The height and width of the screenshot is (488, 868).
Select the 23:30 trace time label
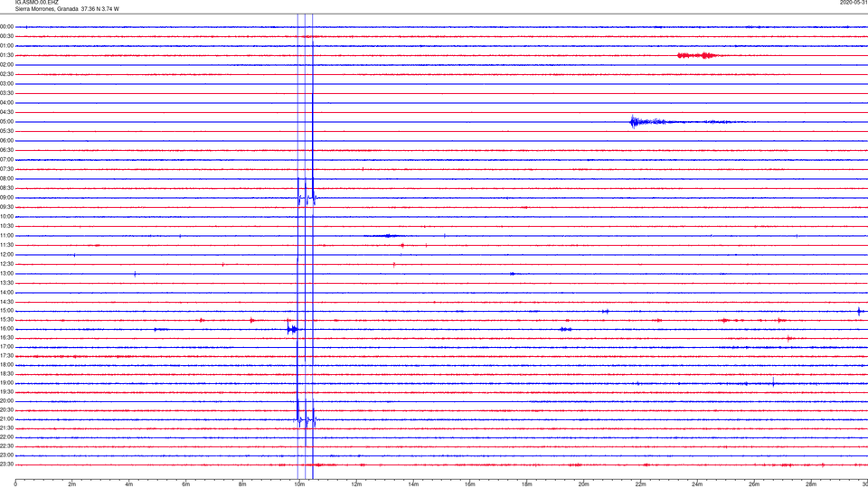(x=6, y=465)
